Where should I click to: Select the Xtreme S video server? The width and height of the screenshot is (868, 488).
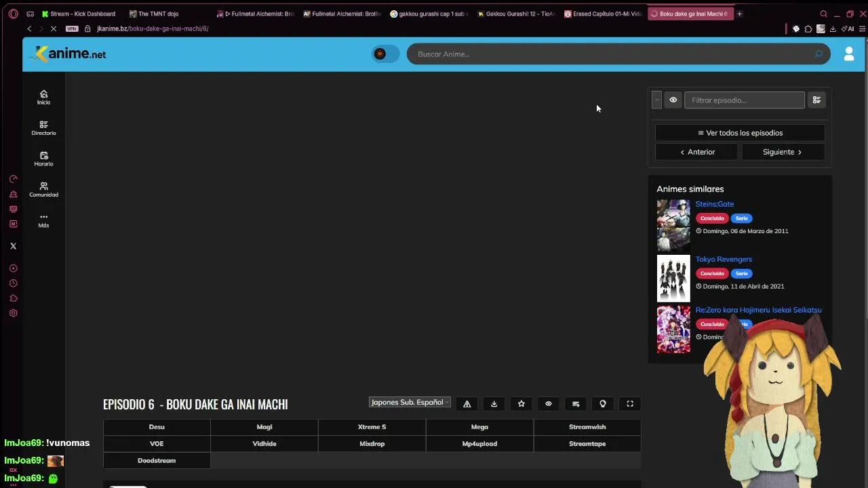tap(372, 427)
